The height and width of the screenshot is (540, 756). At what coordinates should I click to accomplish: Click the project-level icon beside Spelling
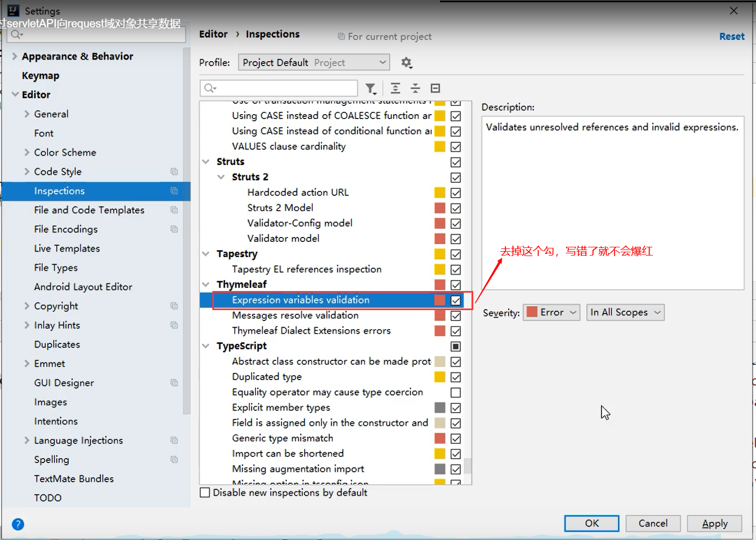[x=174, y=459]
